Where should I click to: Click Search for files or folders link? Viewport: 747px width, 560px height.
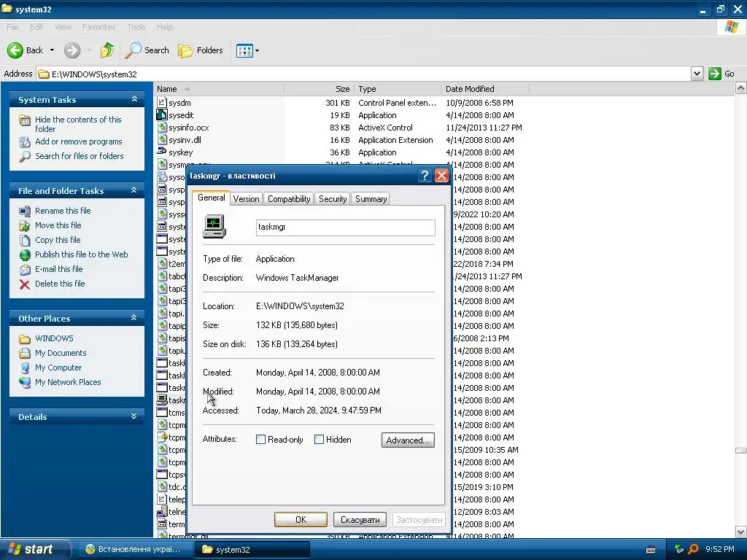(79, 156)
